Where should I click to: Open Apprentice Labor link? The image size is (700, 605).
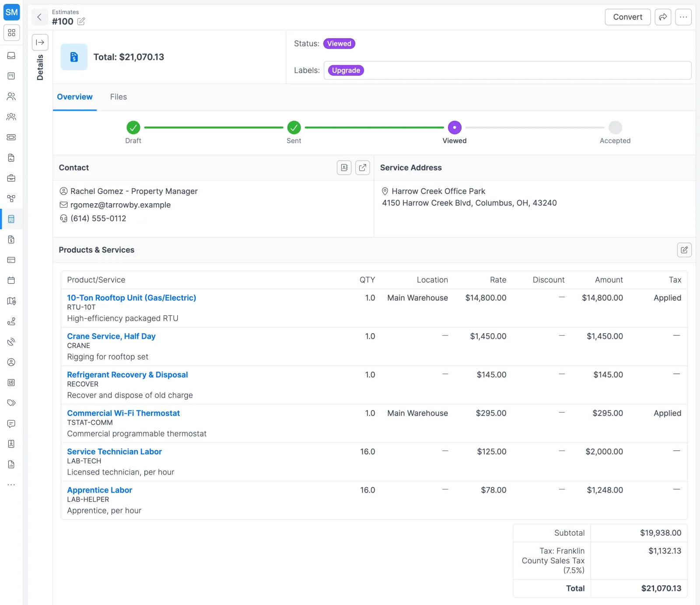coord(99,490)
